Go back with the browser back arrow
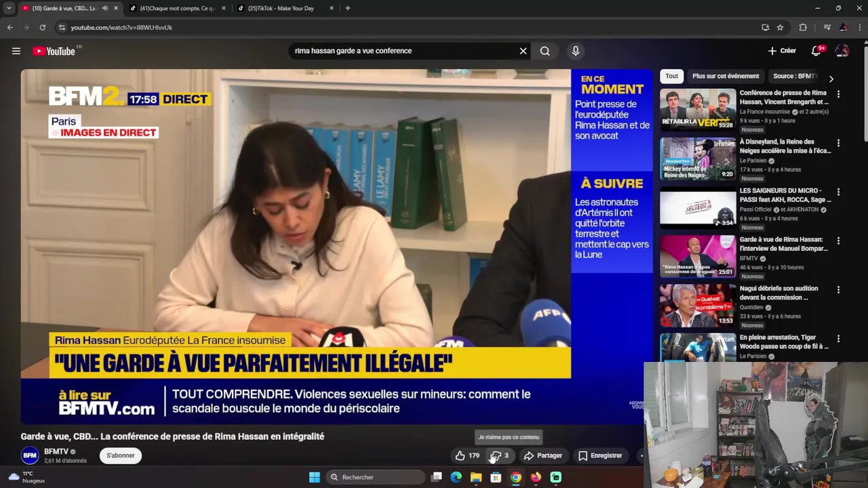The image size is (868, 488). (9, 27)
